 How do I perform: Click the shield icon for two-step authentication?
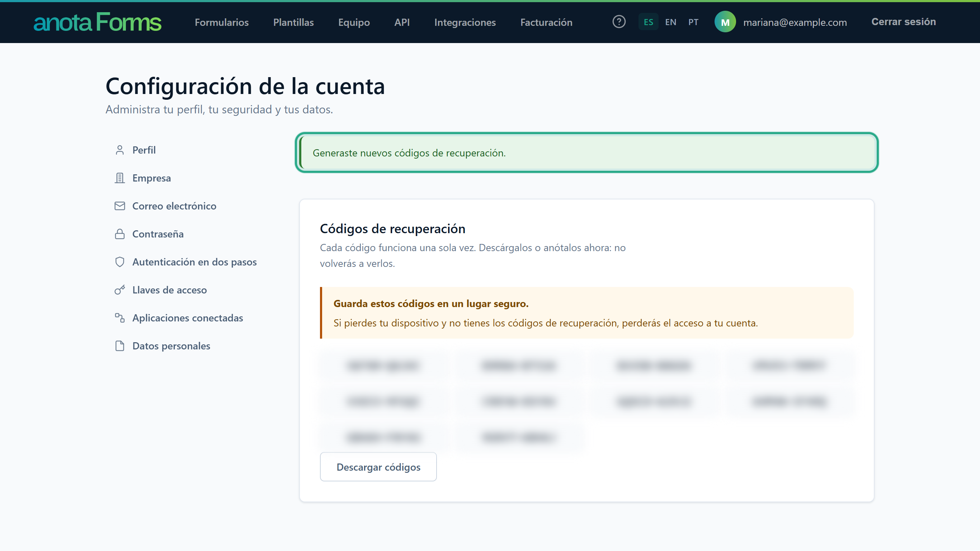(120, 262)
